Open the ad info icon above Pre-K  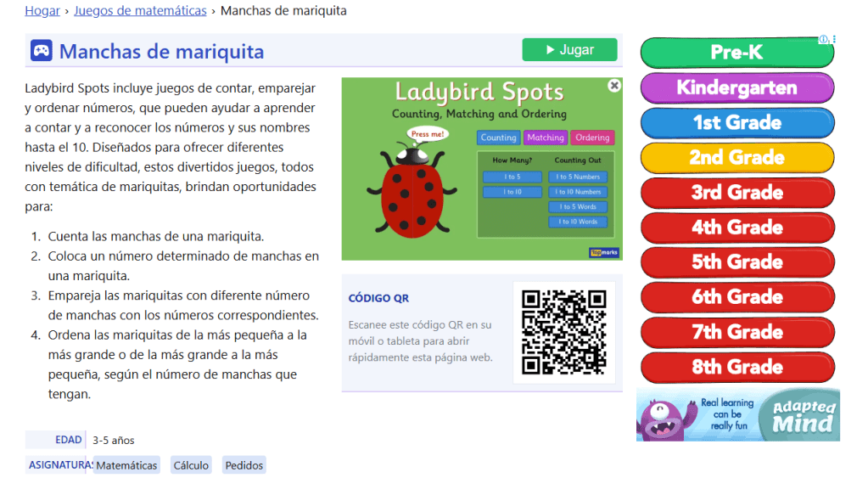tap(822, 40)
